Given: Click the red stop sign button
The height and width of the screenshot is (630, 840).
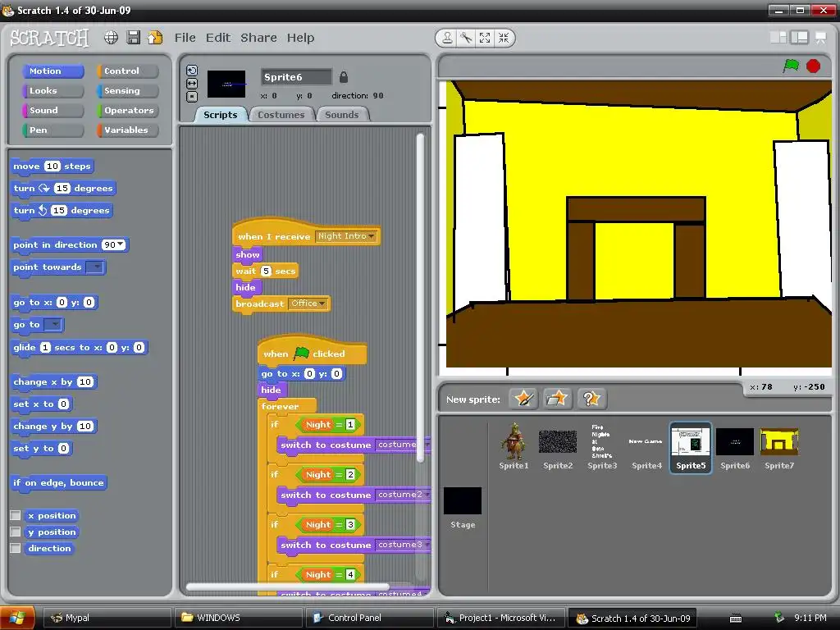Looking at the screenshot, I should (813, 66).
